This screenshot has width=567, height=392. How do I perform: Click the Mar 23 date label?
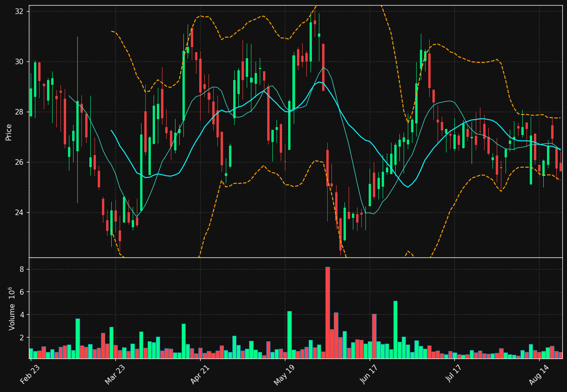(115, 375)
